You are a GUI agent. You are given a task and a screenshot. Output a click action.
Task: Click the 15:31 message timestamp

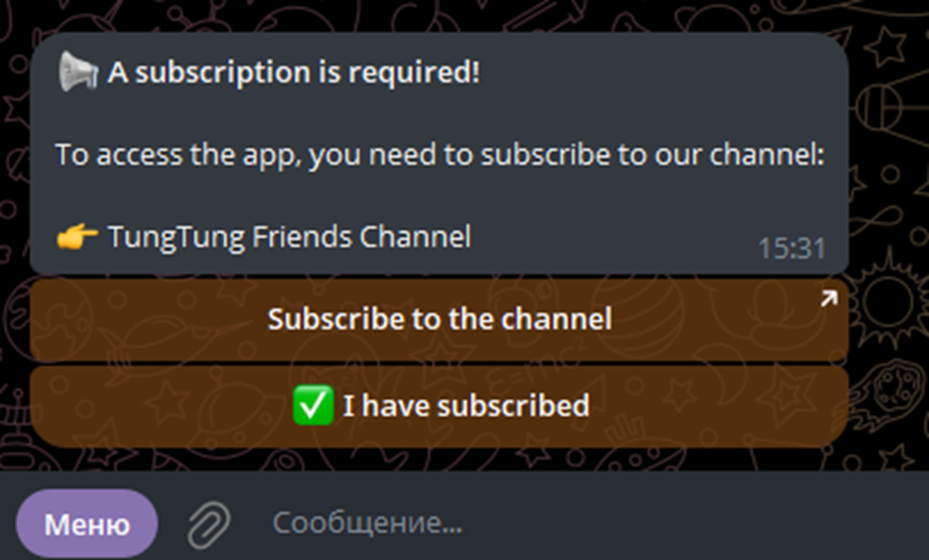[791, 248]
